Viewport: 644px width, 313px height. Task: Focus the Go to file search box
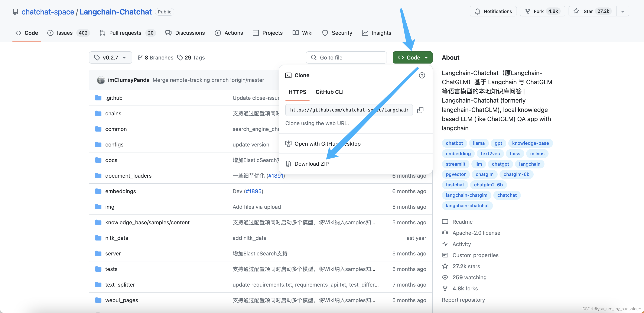click(346, 58)
